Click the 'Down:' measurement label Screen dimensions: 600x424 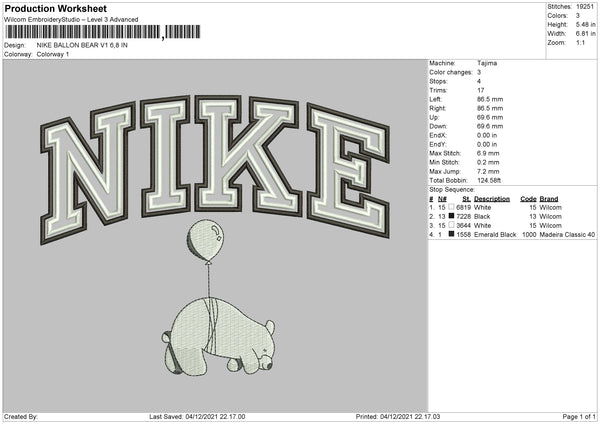[x=438, y=126]
